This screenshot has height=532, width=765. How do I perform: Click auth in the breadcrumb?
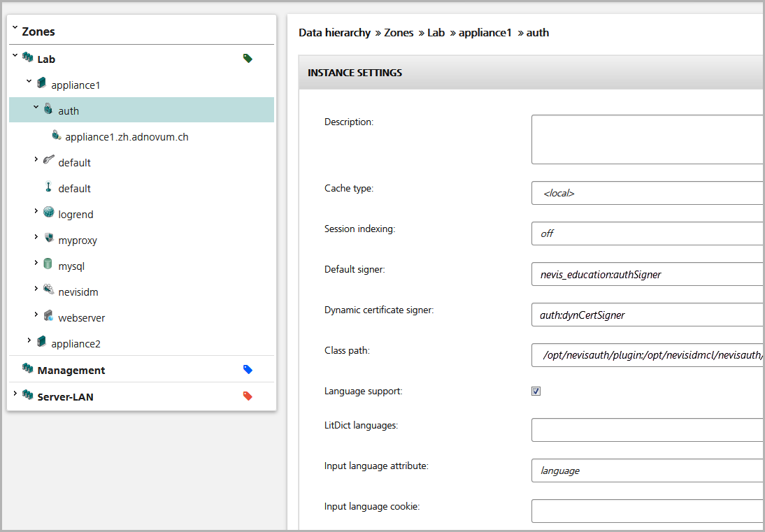[538, 33]
